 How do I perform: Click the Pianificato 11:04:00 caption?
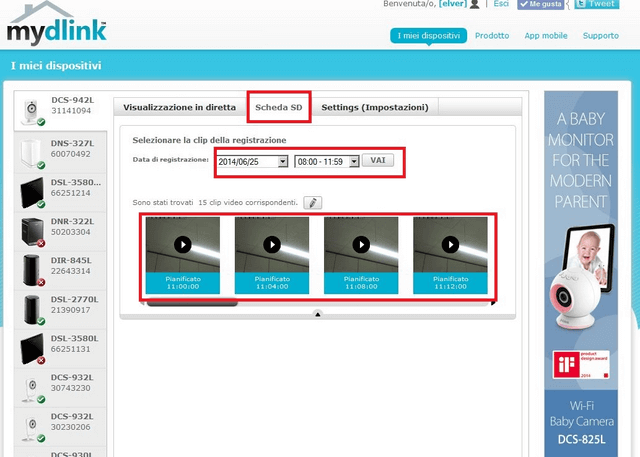272,283
